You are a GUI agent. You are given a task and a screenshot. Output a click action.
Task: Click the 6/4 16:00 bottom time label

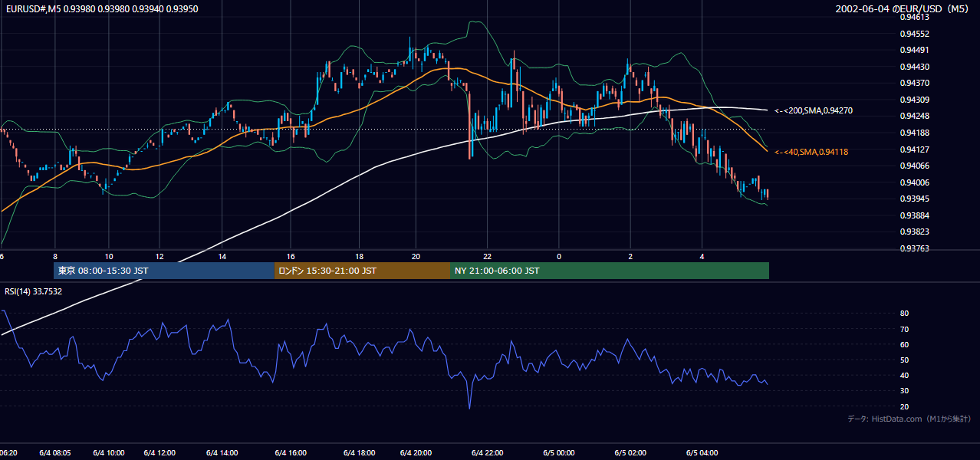coord(291,453)
